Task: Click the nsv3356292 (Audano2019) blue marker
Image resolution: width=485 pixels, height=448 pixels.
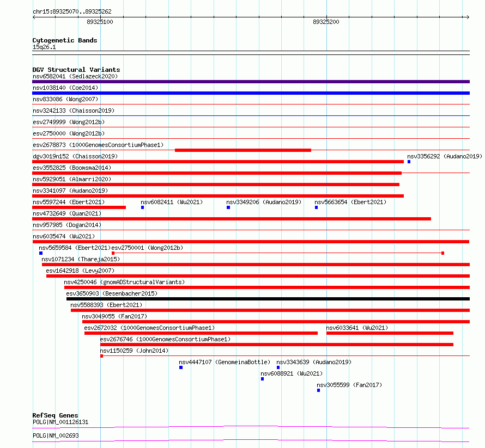Action: click(409, 162)
